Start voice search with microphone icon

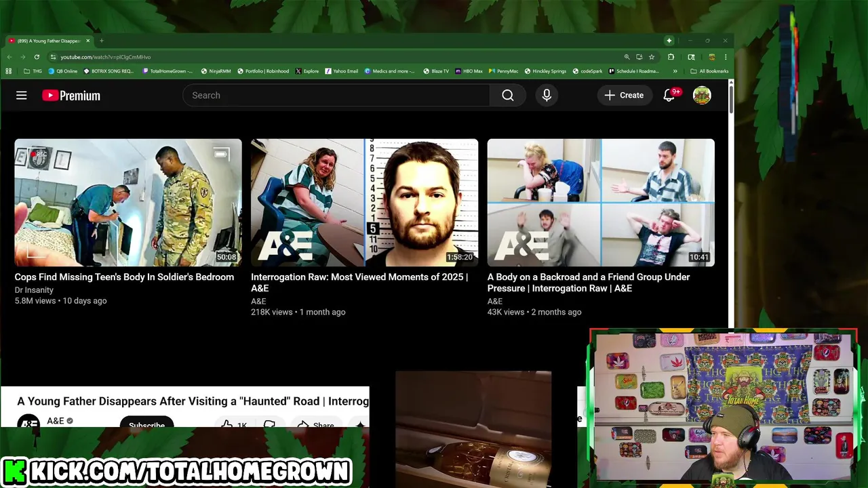point(547,96)
